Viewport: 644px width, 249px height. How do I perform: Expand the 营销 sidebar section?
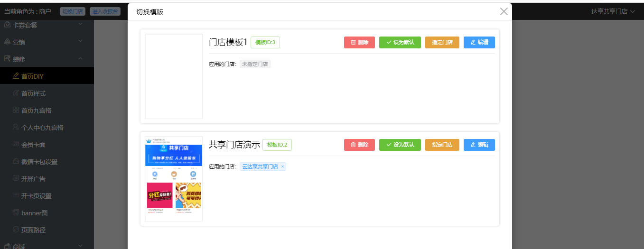click(80, 41)
